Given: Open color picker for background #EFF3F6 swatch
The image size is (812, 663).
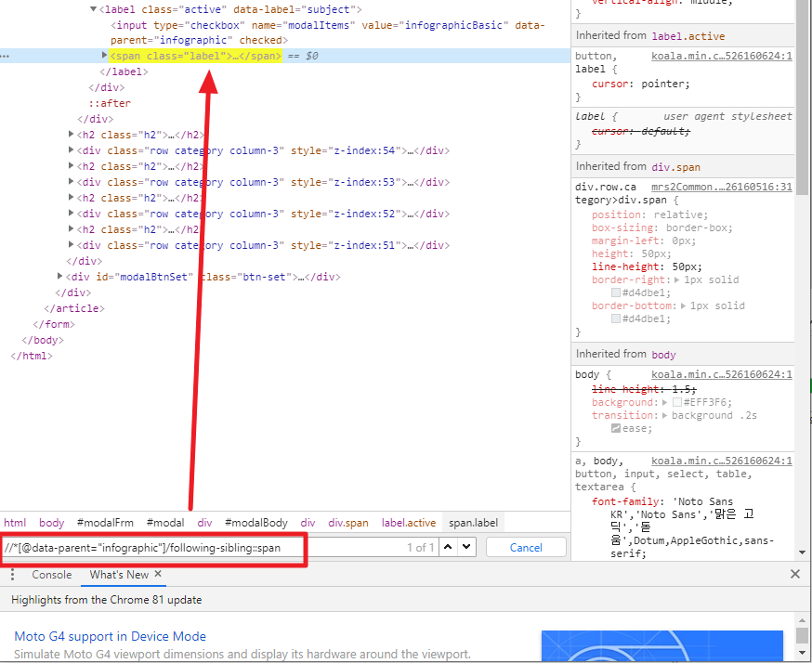Looking at the screenshot, I should (x=677, y=402).
